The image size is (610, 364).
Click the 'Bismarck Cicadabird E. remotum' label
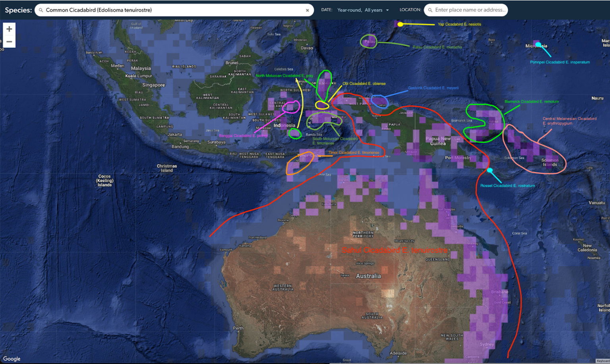532,102
